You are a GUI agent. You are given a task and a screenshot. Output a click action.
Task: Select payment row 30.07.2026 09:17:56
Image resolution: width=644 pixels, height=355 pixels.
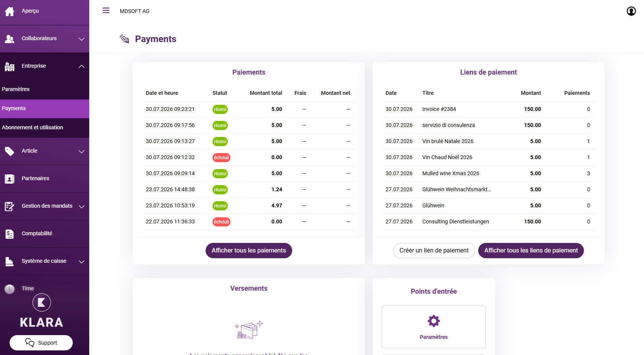(x=249, y=125)
